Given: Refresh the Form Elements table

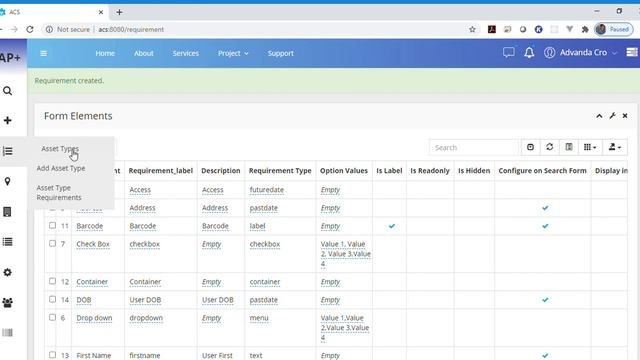Looking at the screenshot, I should [x=549, y=147].
